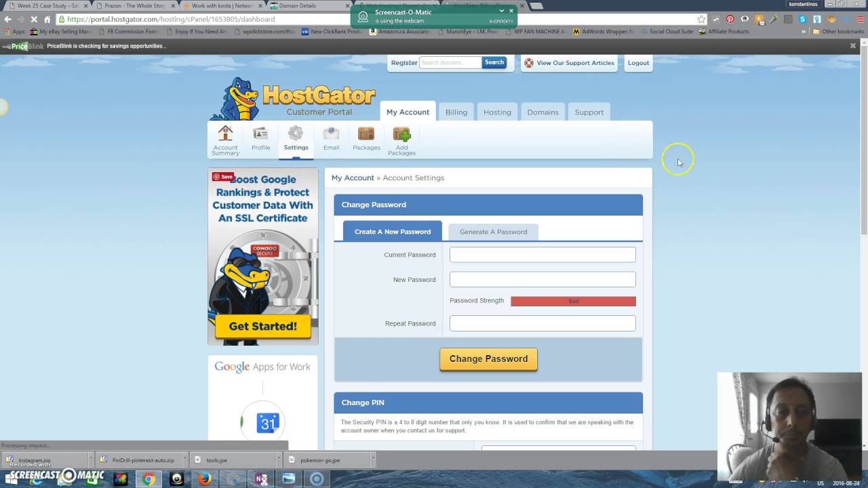Click the browser address bar URL
The height and width of the screenshot is (488, 868).
pyautogui.click(x=171, y=19)
